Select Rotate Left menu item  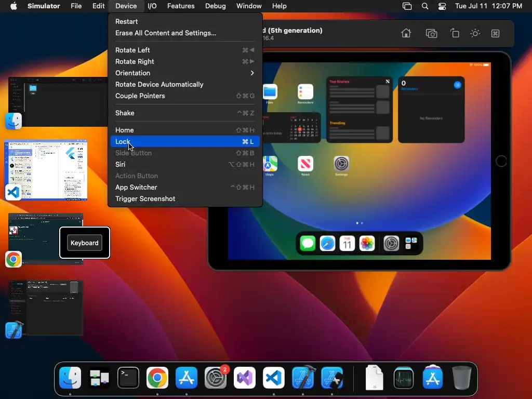click(185, 50)
